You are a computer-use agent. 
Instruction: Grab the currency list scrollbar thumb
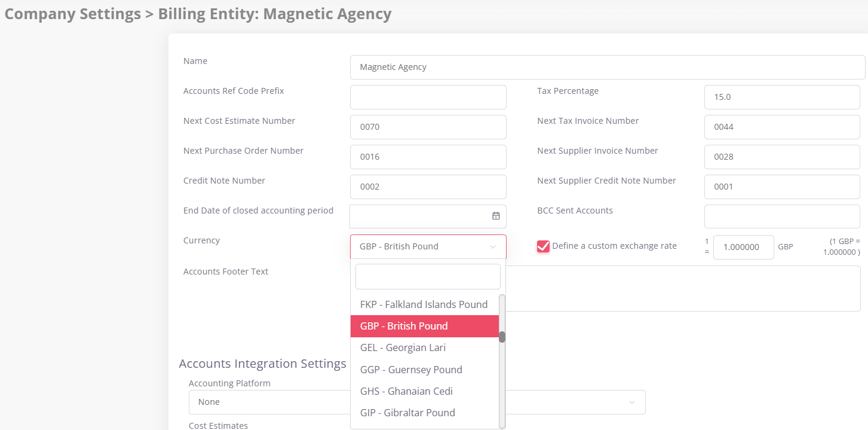click(502, 337)
